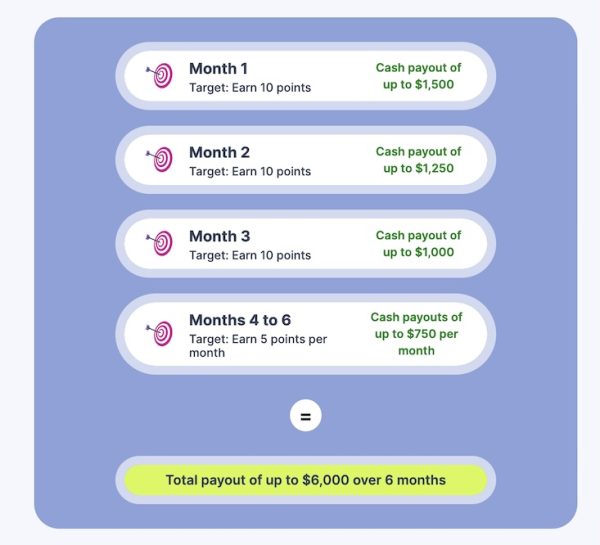Click the total payout $6,000 banner
600x545 pixels.
[305, 480]
